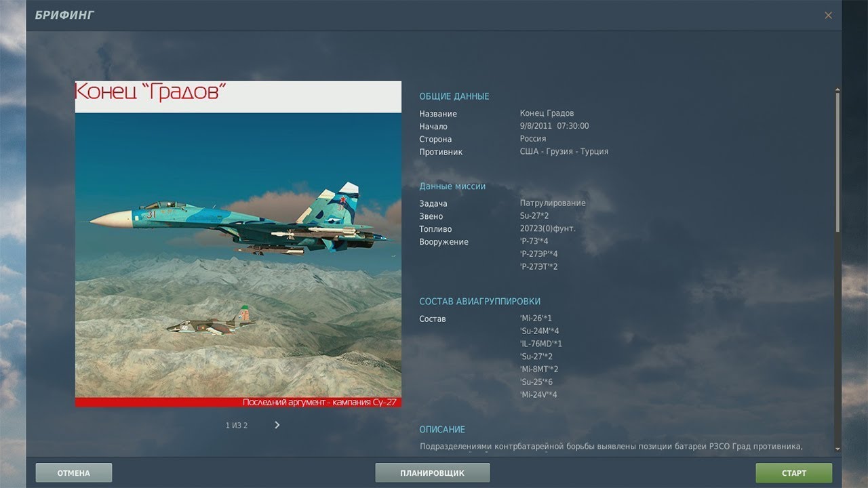Click the scrollbar up arrow
Screen dimensions: 868x488
838,89
